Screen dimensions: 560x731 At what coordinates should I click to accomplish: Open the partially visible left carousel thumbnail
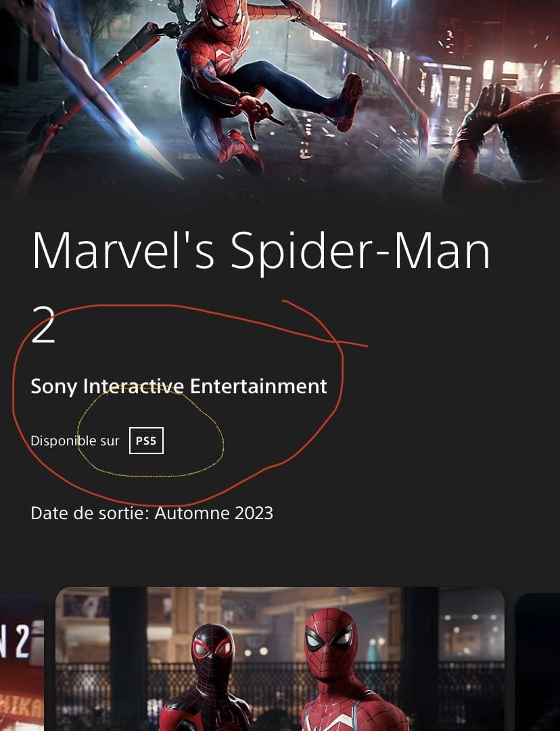(x=22, y=662)
